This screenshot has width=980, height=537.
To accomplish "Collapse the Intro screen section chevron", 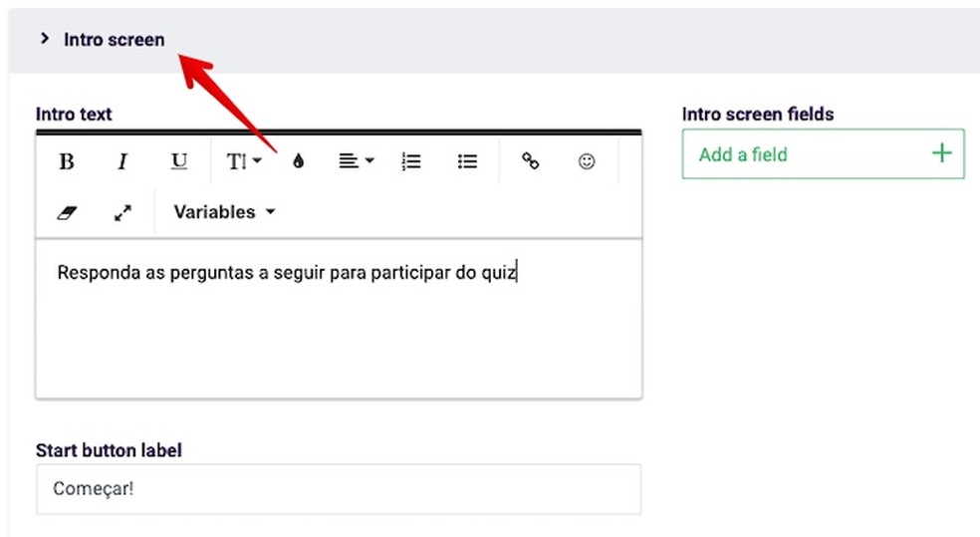I will [45, 39].
